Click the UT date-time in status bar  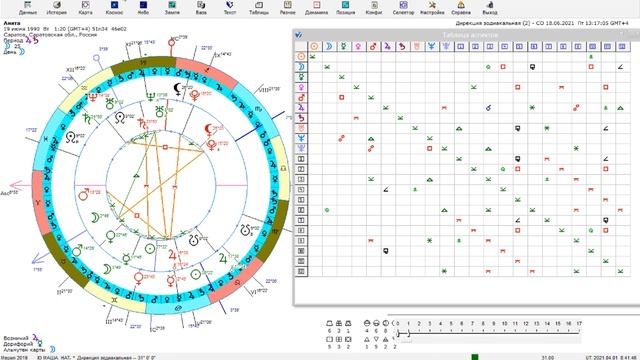tap(610, 358)
